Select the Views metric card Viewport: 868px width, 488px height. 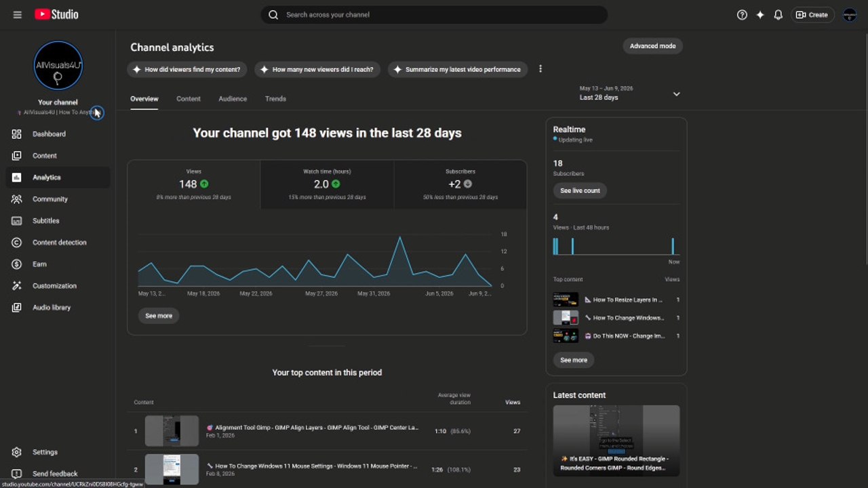(194, 184)
